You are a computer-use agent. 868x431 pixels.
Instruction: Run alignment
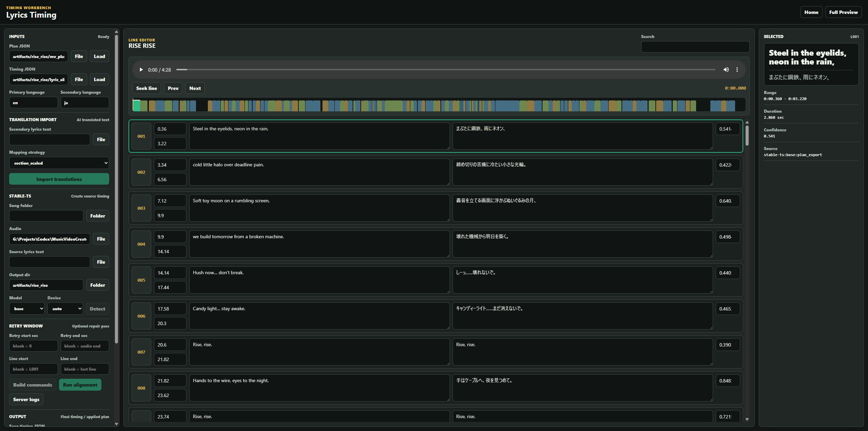(x=80, y=385)
